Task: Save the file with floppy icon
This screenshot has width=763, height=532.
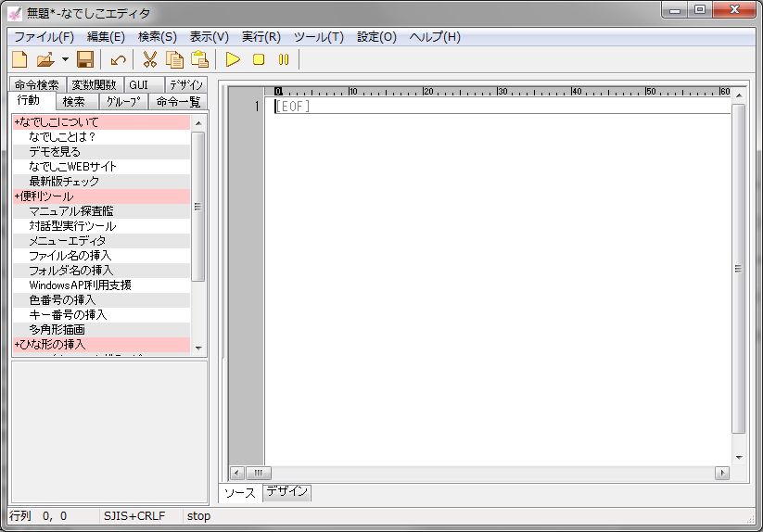Action: [x=85, y=59]
